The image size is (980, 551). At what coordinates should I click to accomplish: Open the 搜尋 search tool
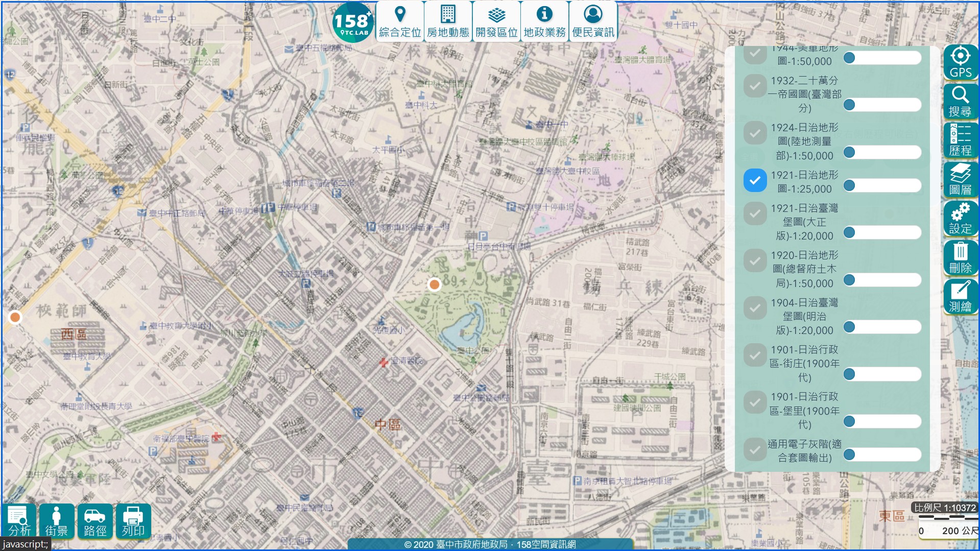click(x=960, y=102)
